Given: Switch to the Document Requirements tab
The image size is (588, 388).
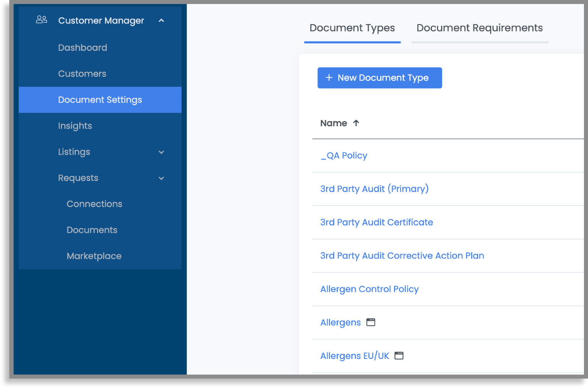Looking at the screenshot, I should [x=479, y=28].
